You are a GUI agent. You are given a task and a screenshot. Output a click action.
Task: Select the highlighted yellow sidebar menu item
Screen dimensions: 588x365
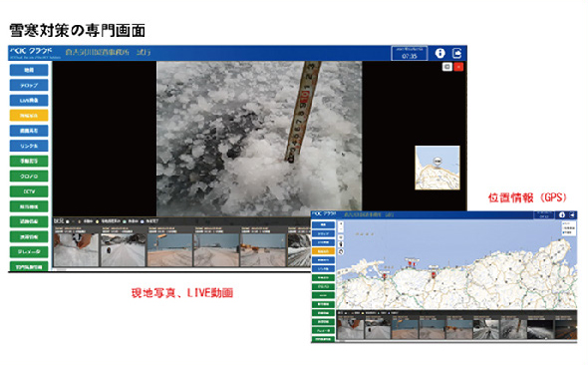tap(29, 116)
